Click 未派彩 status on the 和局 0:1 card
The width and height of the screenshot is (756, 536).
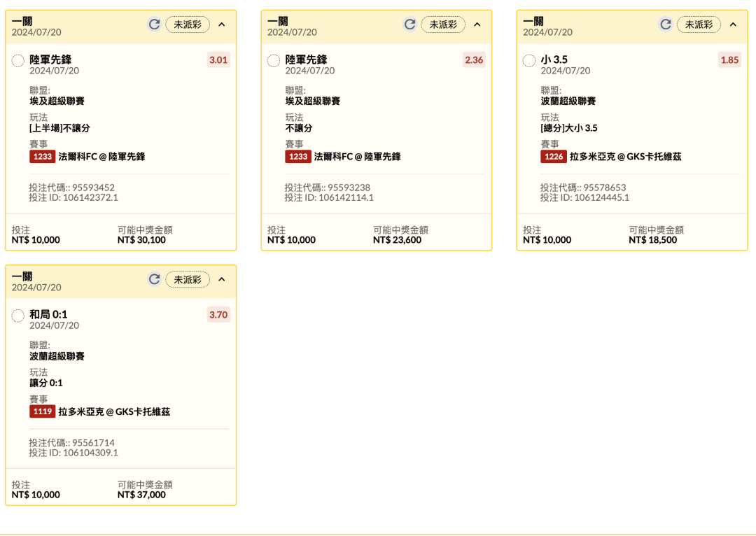188,279
